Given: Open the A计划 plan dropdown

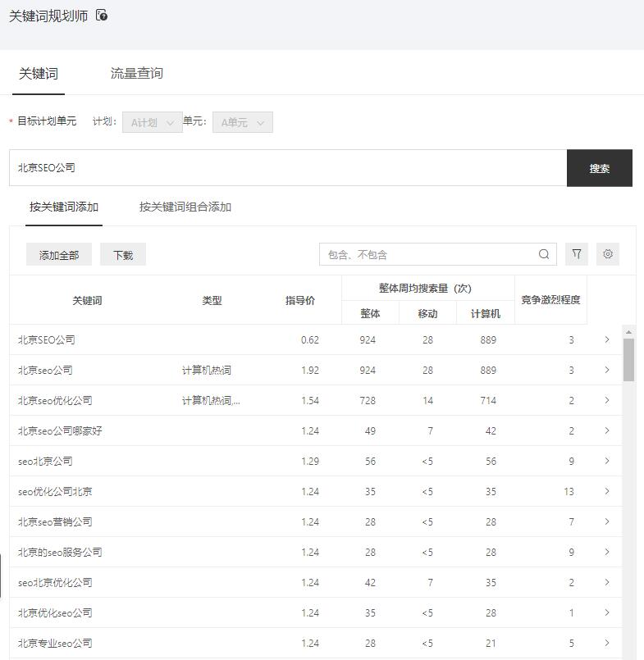Looking at the screenshot, I should click(153, 122).
